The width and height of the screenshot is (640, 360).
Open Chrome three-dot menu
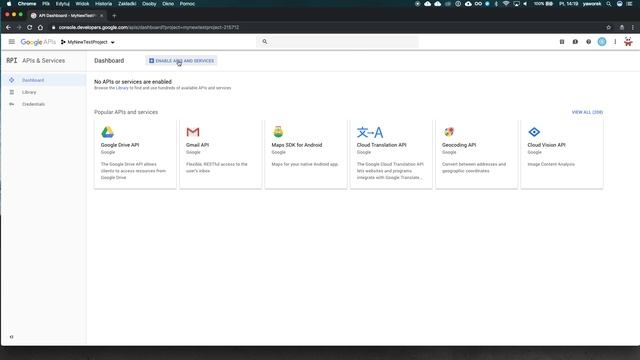point(633,27)
